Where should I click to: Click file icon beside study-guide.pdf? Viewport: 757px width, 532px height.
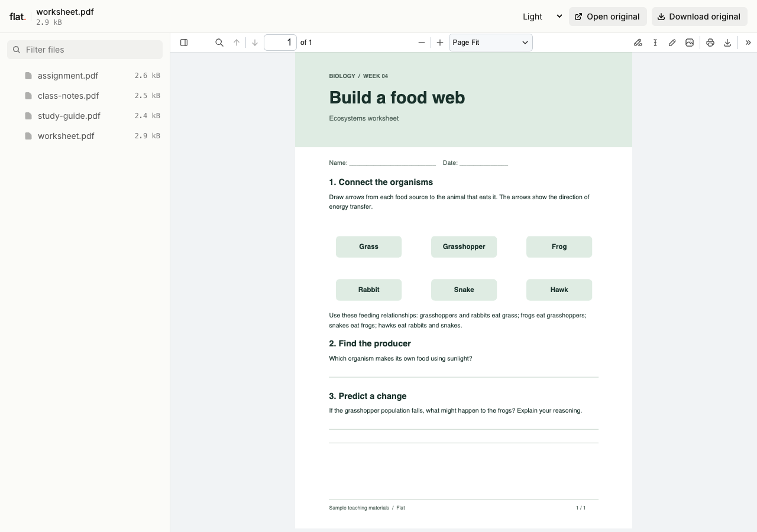[28, 116]
